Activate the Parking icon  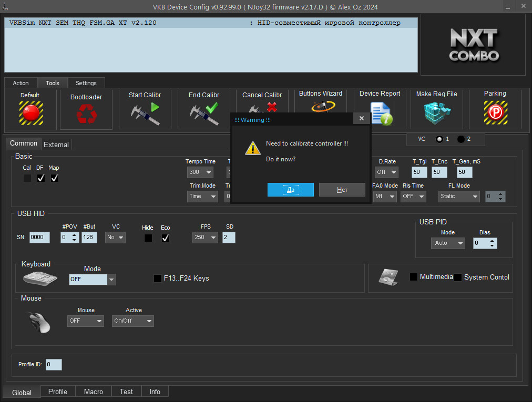tap(496, 112)
